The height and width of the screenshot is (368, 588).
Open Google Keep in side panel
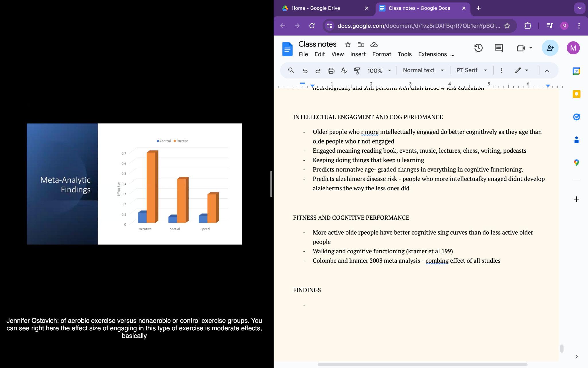576,94
